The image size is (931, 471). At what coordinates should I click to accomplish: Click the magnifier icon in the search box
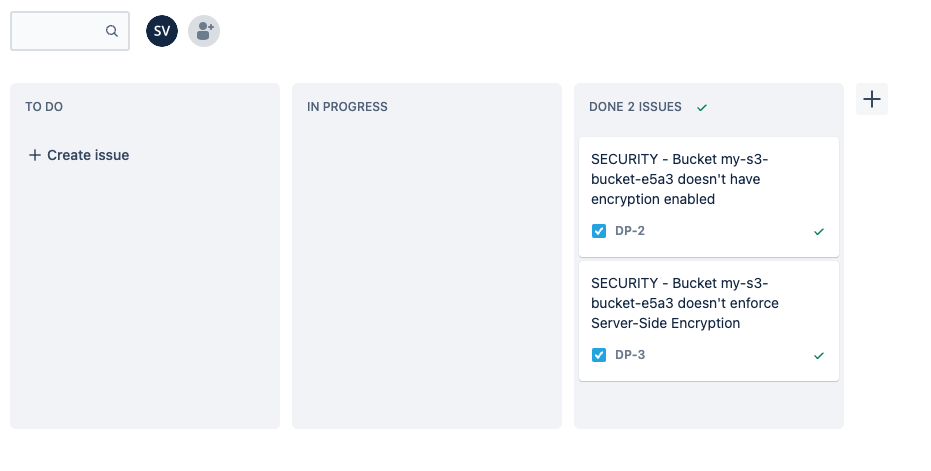click(112, 31)
